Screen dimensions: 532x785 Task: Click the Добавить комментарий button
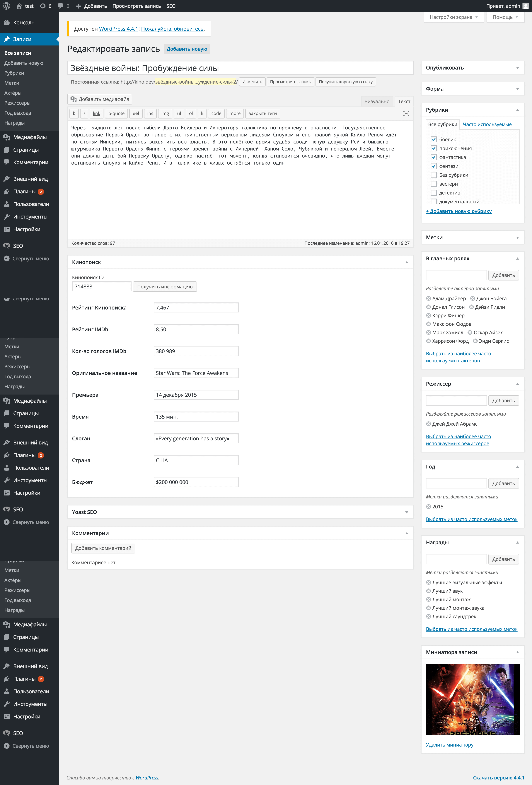[x=103, y=548]
